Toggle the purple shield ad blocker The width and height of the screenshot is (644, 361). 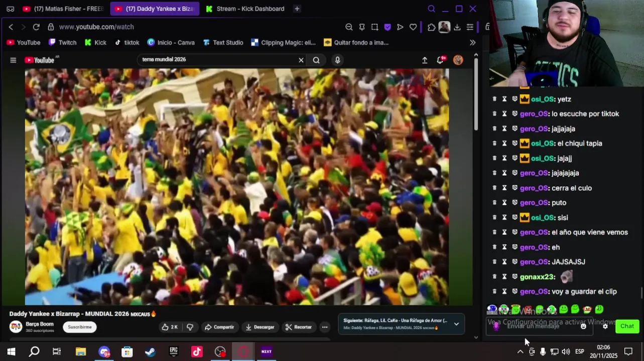(388, 27)
